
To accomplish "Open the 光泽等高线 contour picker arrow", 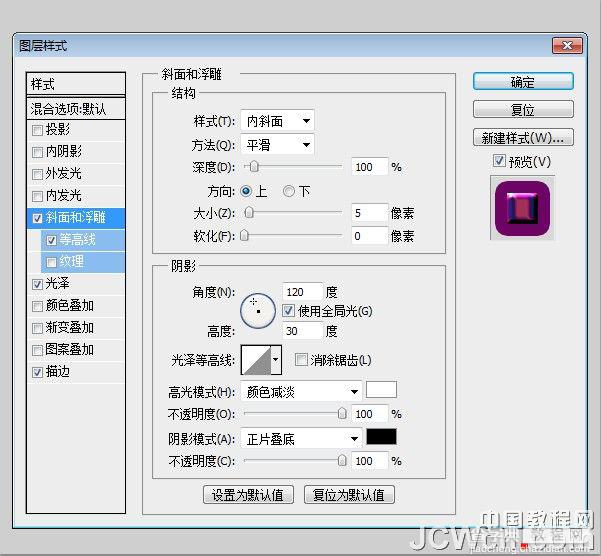I will 276,360.
